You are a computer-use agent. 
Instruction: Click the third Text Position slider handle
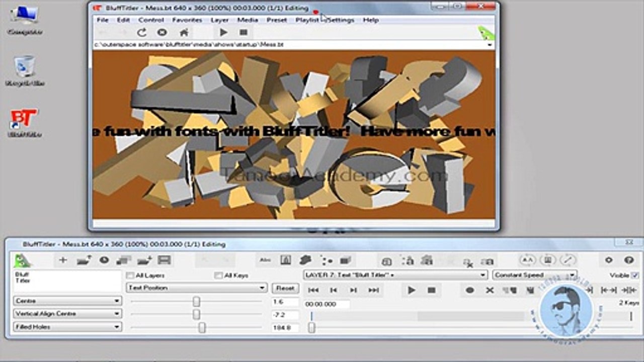202,327
